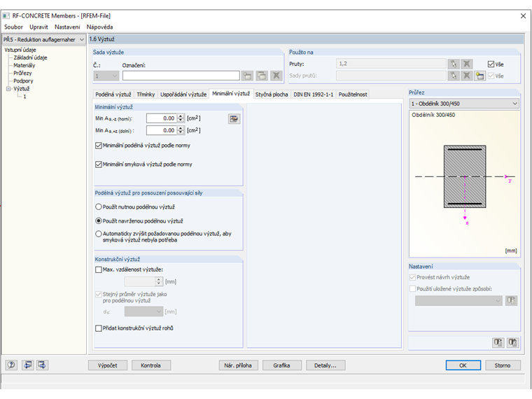This screenshot has width=532, height=399.
Task: Switch to Použitelnost tab
Action: click(353, 94)
